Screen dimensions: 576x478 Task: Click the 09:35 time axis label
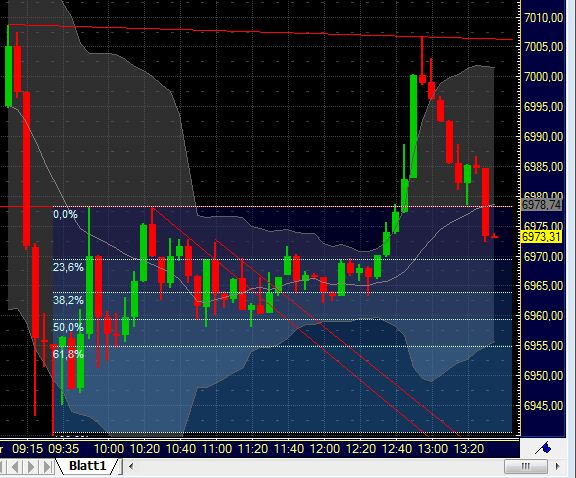pyautogui.click(x=64, y=449)
